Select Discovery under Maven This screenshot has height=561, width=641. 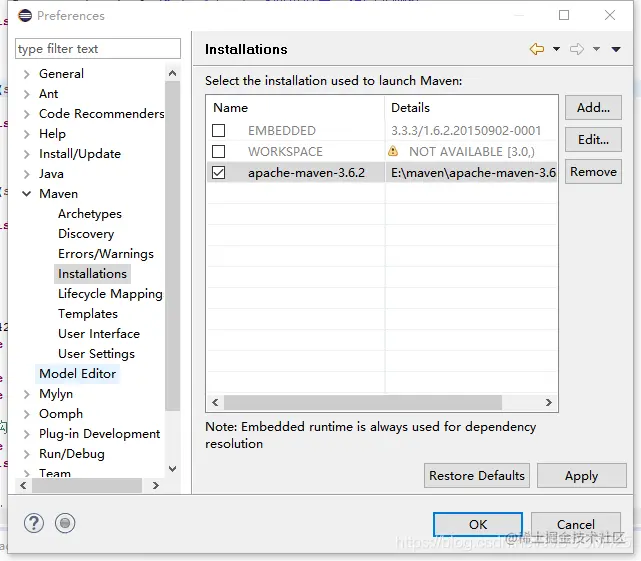point(86,234)
